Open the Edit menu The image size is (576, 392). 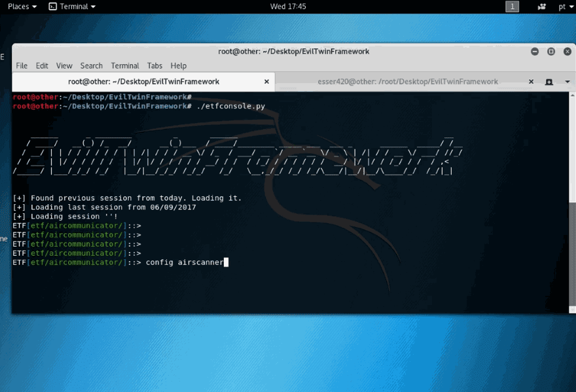click(42, 65)
